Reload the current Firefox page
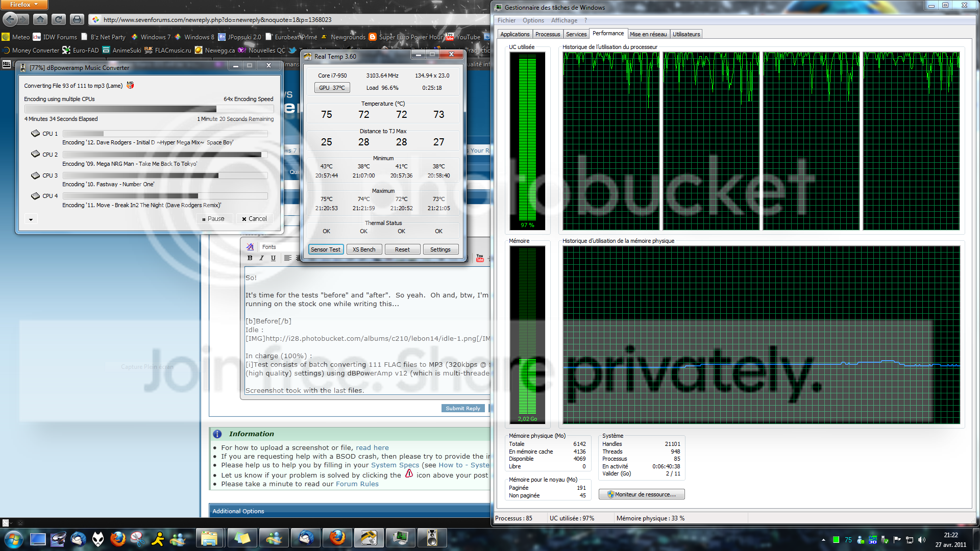The width and height of the screenshot is (980, 551). tap(59, 19)
